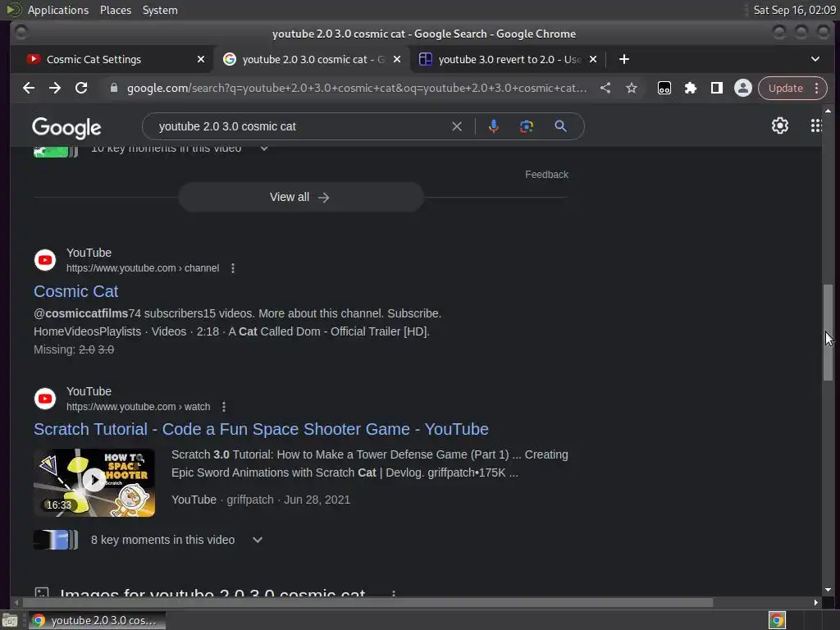Open the System menu

pos(160,10)
